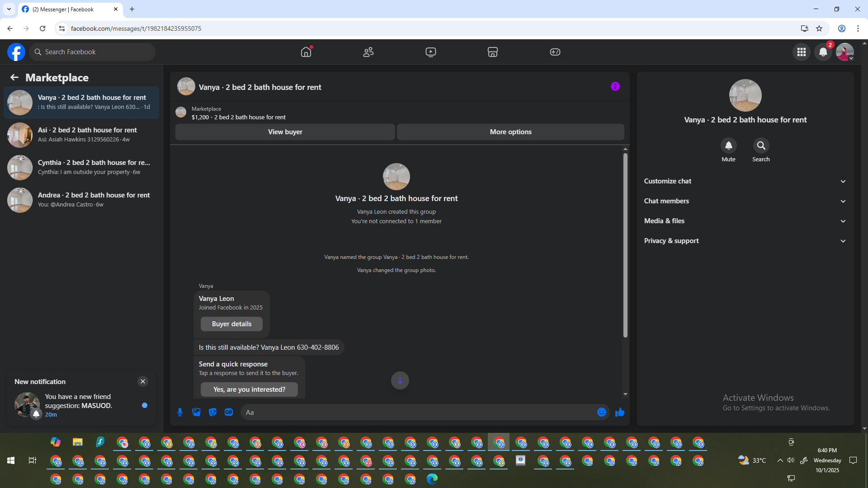The image size is (868, 488).
Task: Open File Explorer from taskbar
Action: coord(78,442)
